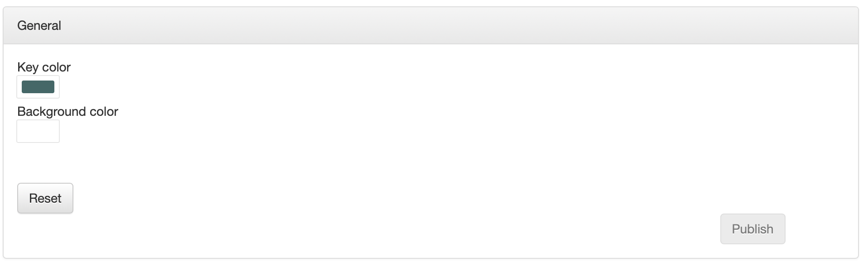
Task: Change the key color via its swatch
Action: (38, 87)
